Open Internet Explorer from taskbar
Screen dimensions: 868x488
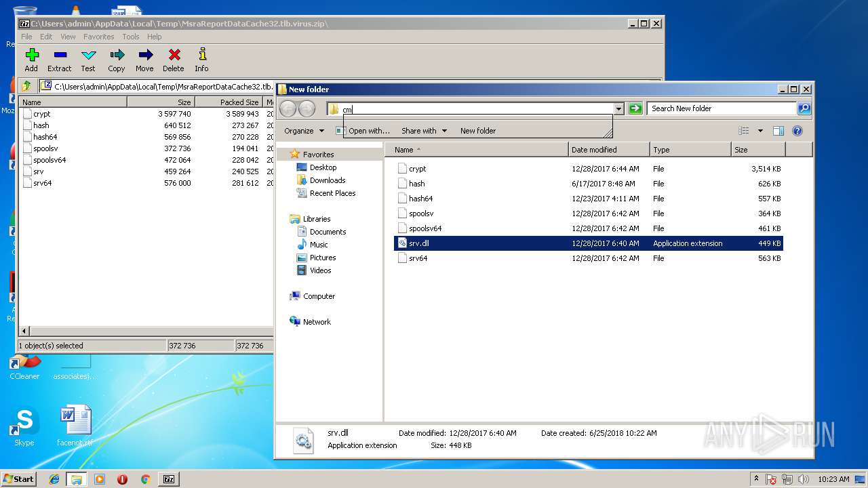54,479
